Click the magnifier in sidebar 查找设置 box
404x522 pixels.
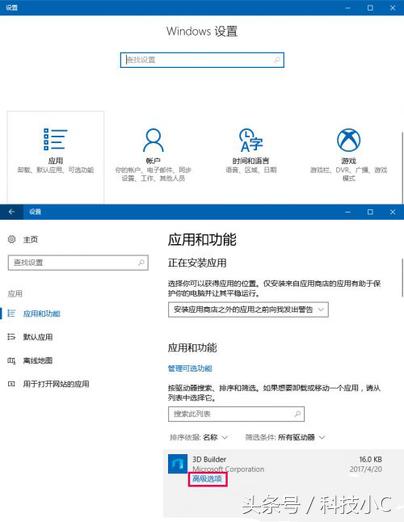[x=141, y=262]
